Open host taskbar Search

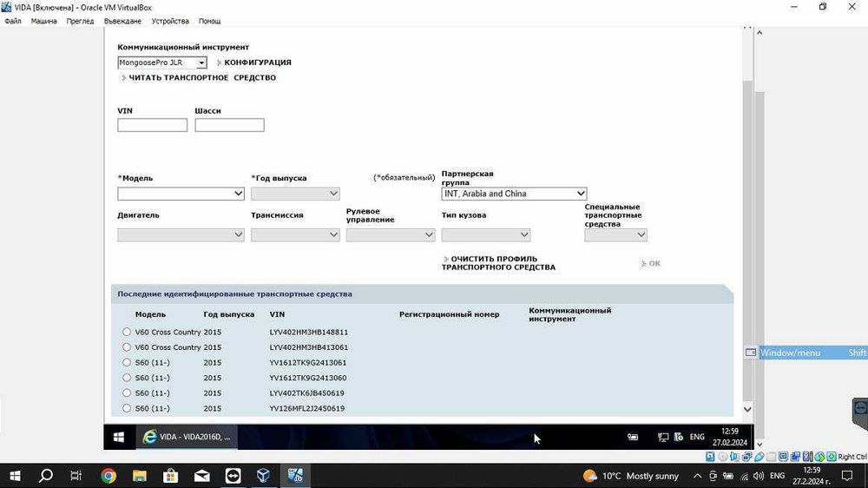pyautogui.click(x=46, y=476)
